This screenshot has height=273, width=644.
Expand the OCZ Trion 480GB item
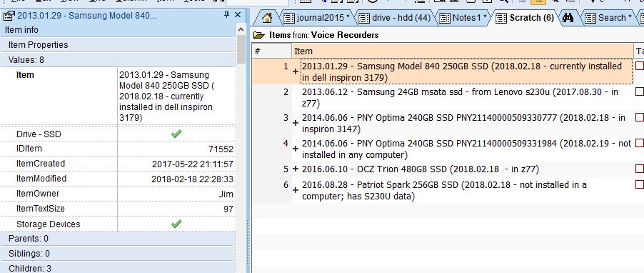pos(296,169)
